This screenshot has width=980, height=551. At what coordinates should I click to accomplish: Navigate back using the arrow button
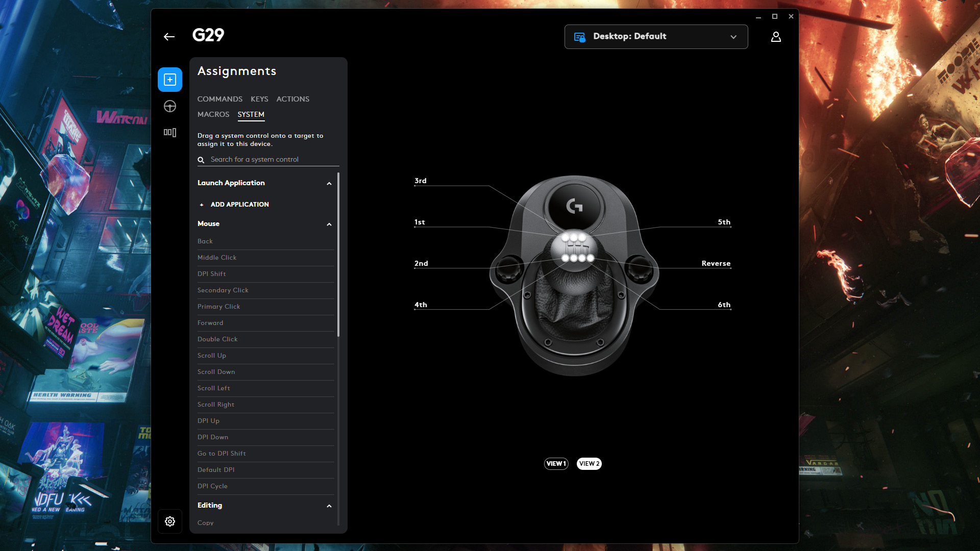coord(169,36)
